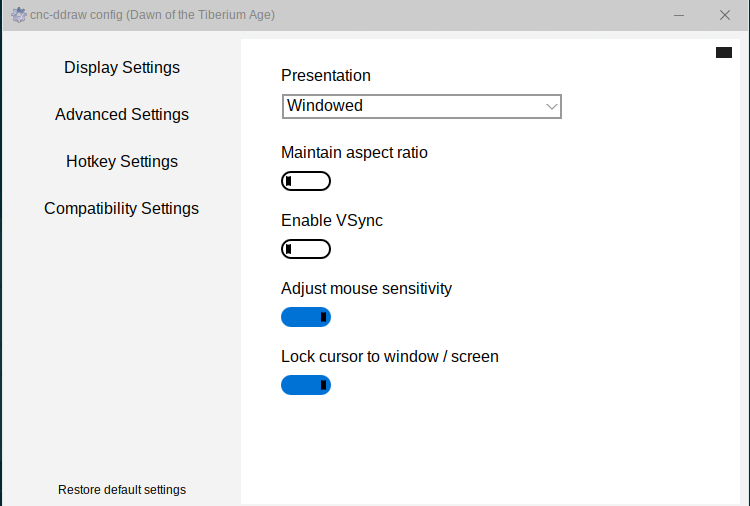This screenshot has height=506, width=750.
Task: Expand the Presentation dropdown chevron arrow
Action: tap(551, 107)
